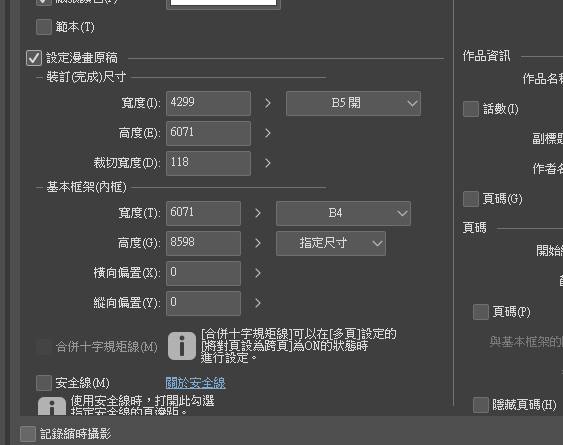The image size is (563, 445).
Task: Click the arrow beside 裁切寬度 value 118
Action: 268,163
